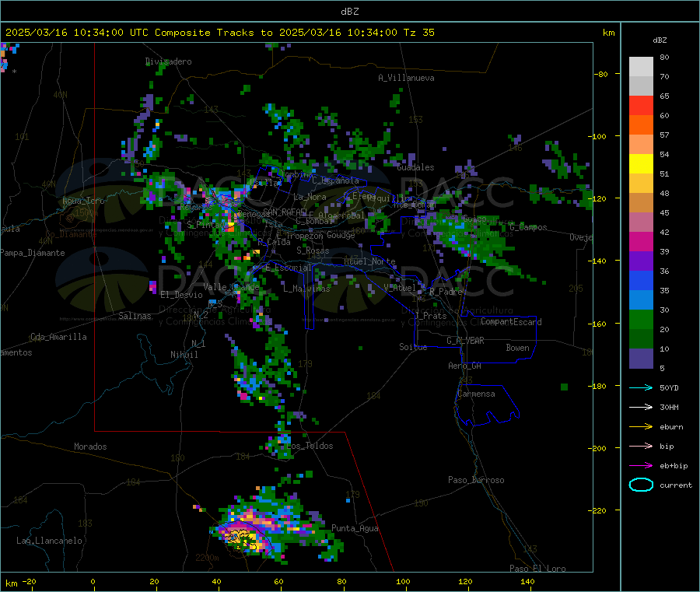
Task: Click the 'Pampa_Diamante' map label
Action: (x=33, y=253)
